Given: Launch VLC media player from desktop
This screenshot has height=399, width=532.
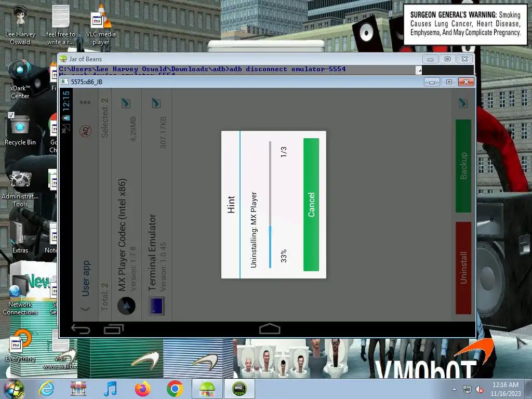Looking at the screenshot, I should tap(101, 24).
